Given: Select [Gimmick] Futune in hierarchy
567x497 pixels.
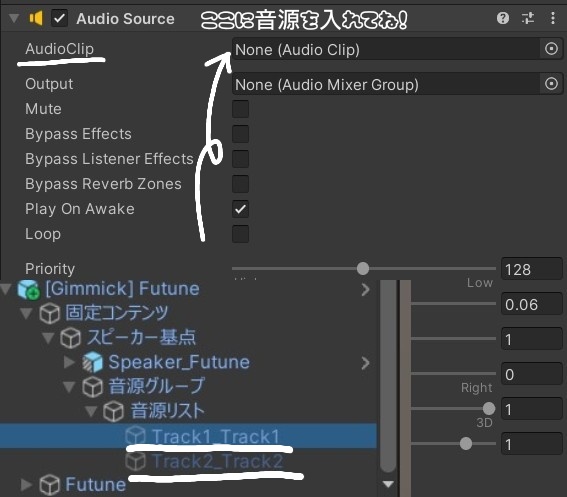Looking at the screenshot, I should [122, 289].
